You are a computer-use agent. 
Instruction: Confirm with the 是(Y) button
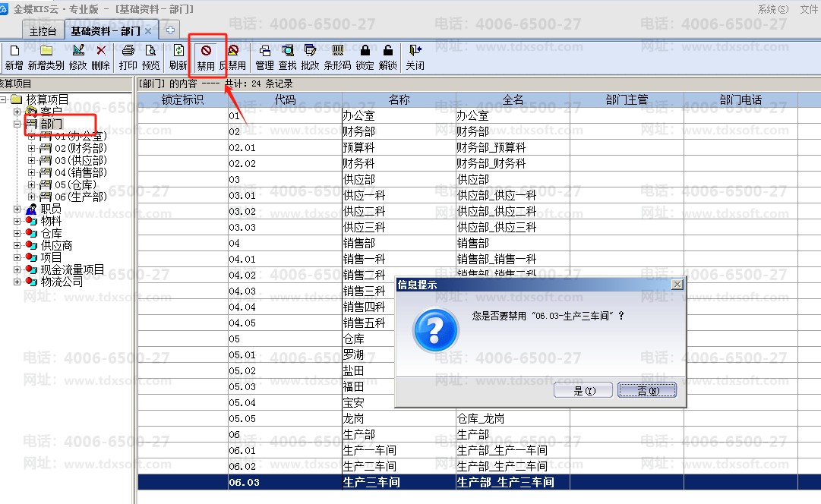tap(583, 390)
